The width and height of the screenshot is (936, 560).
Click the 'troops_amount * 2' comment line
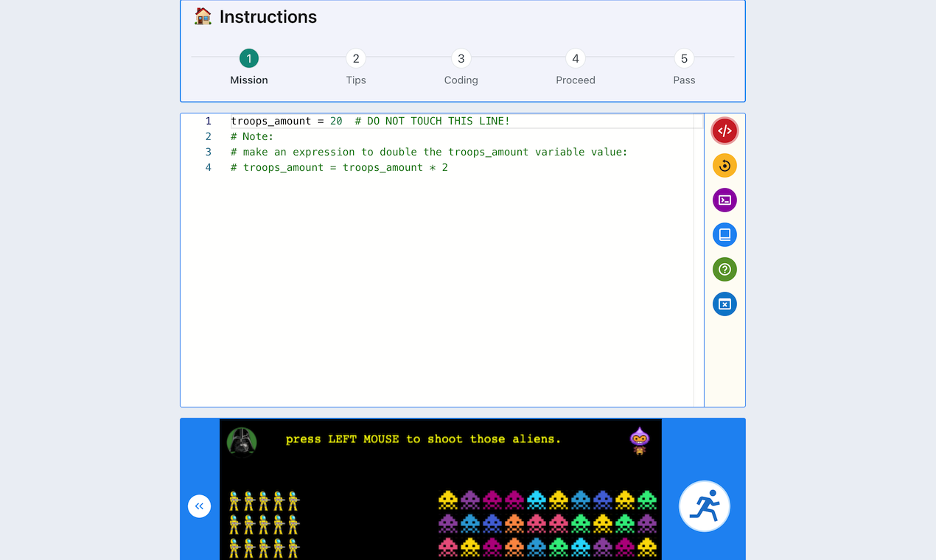(339, 167)
